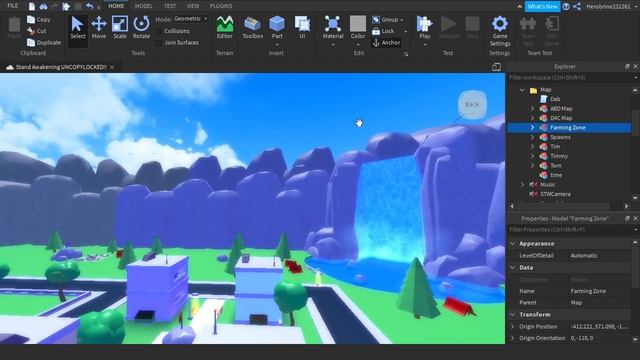Select the Timmy model in Explorer
640x360 pixels.
click(x=559, y=156)
